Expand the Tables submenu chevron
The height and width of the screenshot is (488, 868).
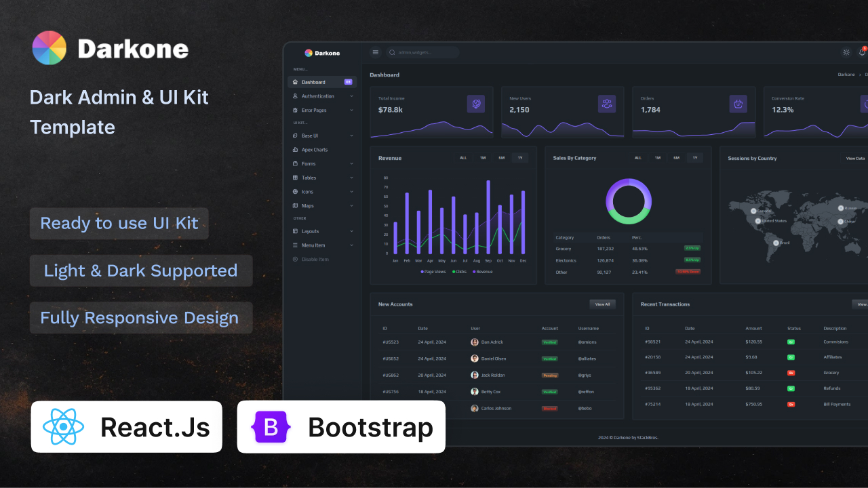point(351,178)
